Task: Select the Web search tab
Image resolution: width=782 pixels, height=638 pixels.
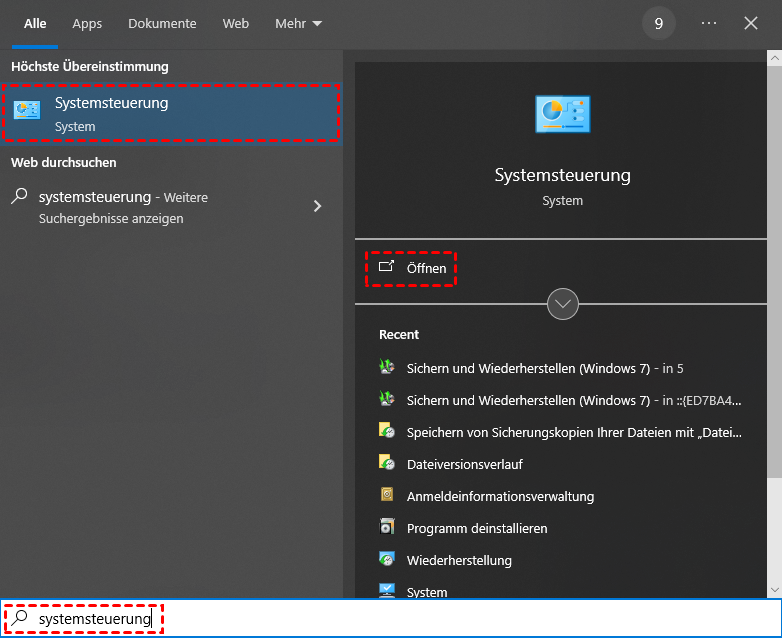Action: click(x=236, y=23)
